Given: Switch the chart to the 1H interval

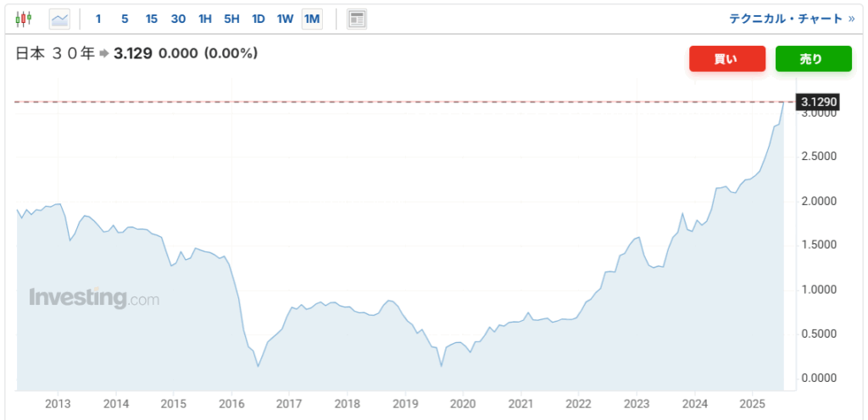Looking at the screenshot, I should (205, 19).
